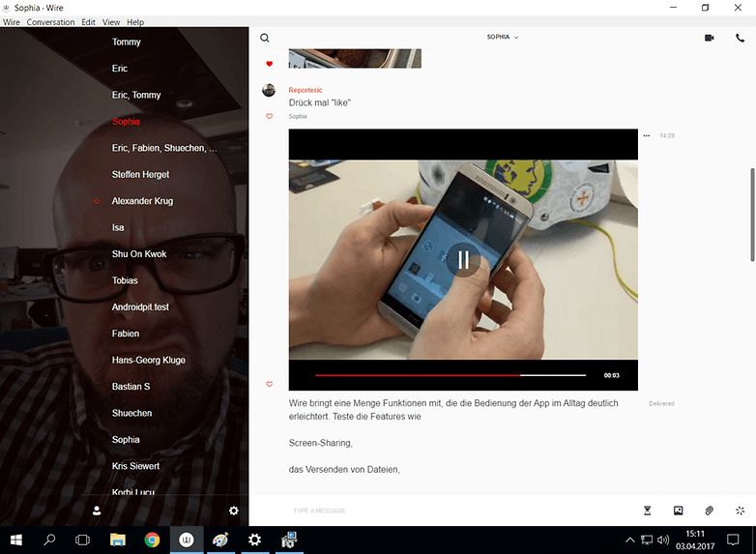The height and width of the screenshot is (554, 756).
Task: Like the "Drück mal like" message
Action: (269, 116)
